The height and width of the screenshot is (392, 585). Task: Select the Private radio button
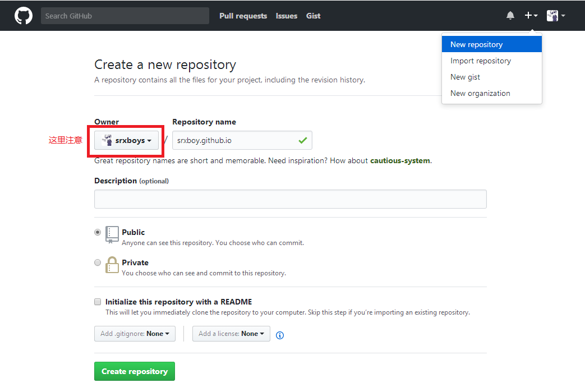click(x=98, y=262)
